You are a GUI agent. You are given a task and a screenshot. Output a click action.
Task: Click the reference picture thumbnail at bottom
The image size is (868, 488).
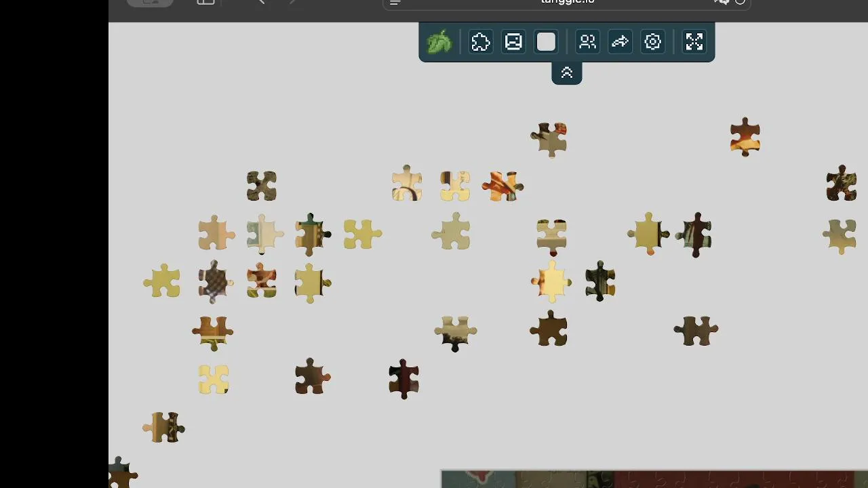654,479
